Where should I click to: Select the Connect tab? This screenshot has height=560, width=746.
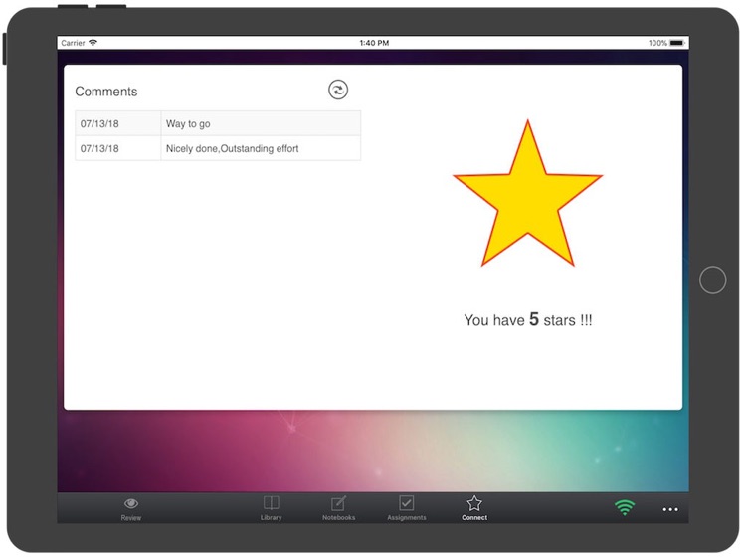pos(474,508)
